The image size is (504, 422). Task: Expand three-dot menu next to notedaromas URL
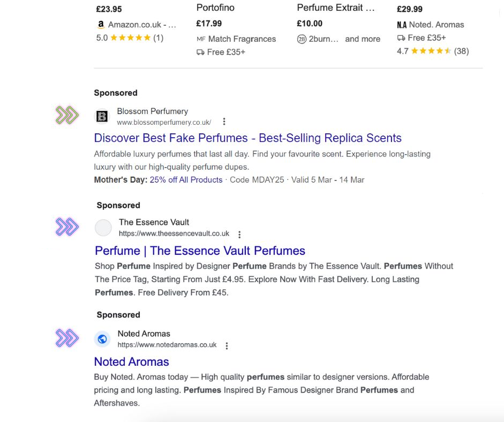point(227,345)
